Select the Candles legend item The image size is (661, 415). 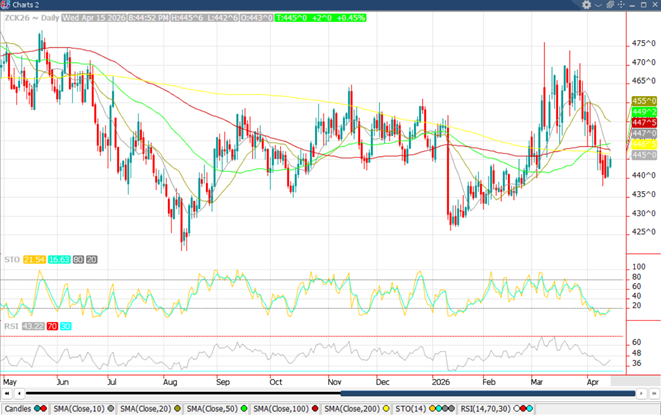(17, 409)
